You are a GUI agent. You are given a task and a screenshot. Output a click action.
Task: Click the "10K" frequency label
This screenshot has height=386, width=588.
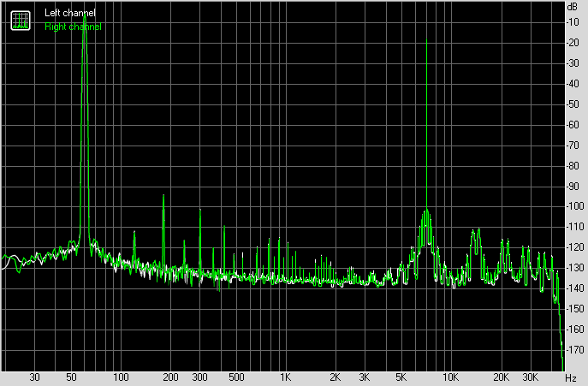click(x=450, y=377)
